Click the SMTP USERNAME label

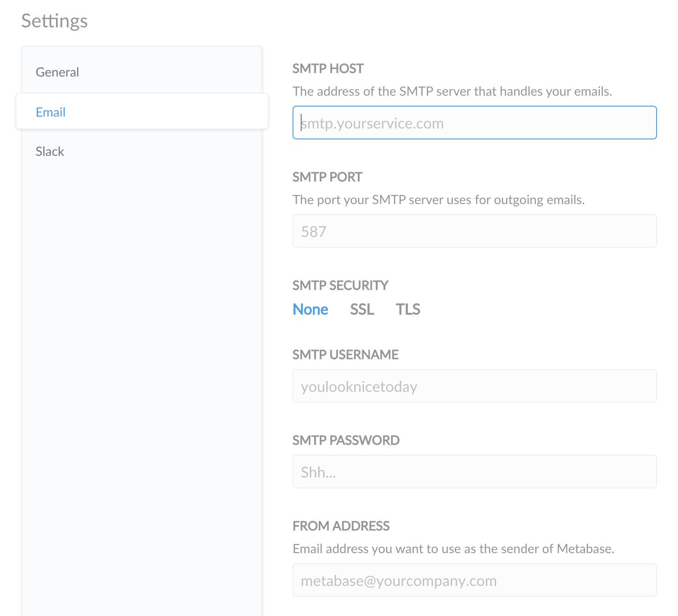coord(345,354)
